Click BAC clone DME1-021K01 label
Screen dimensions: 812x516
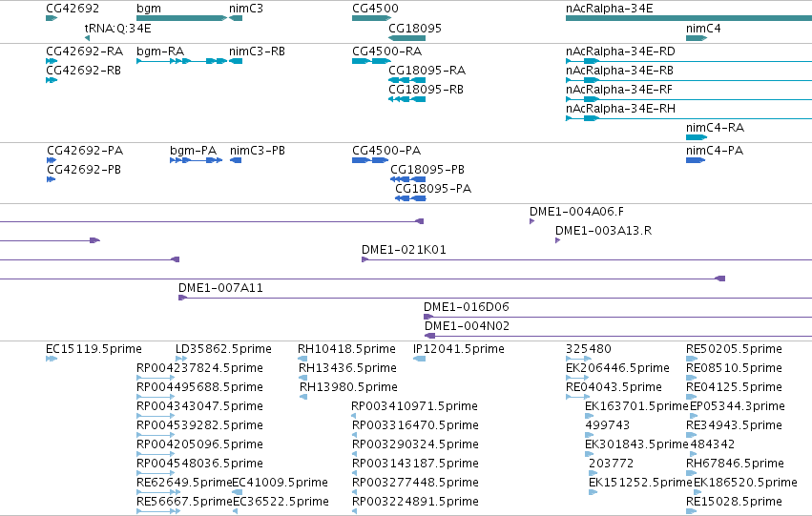point(404,250)
